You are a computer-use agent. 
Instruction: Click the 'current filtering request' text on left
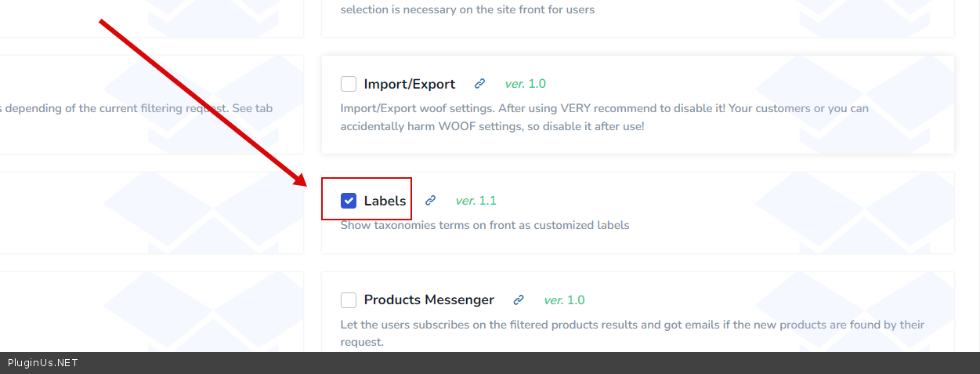[x=137, y=108]
